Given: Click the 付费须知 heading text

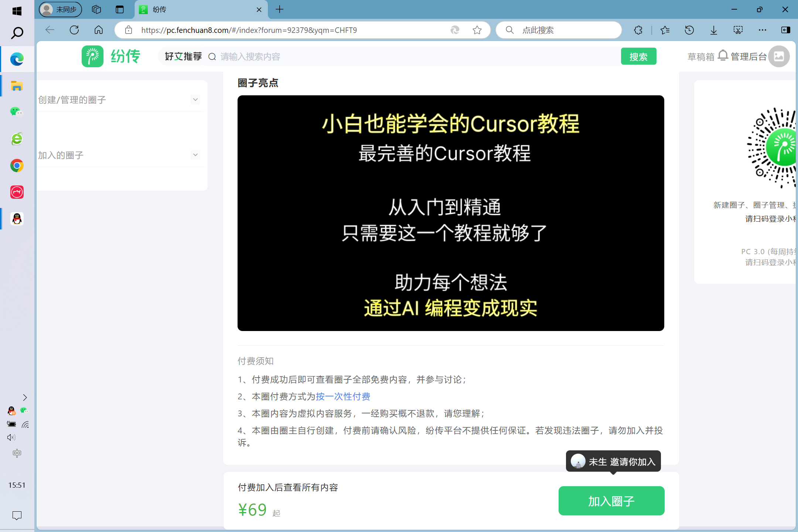Looking at the screenshot, I should coord(256,361).
